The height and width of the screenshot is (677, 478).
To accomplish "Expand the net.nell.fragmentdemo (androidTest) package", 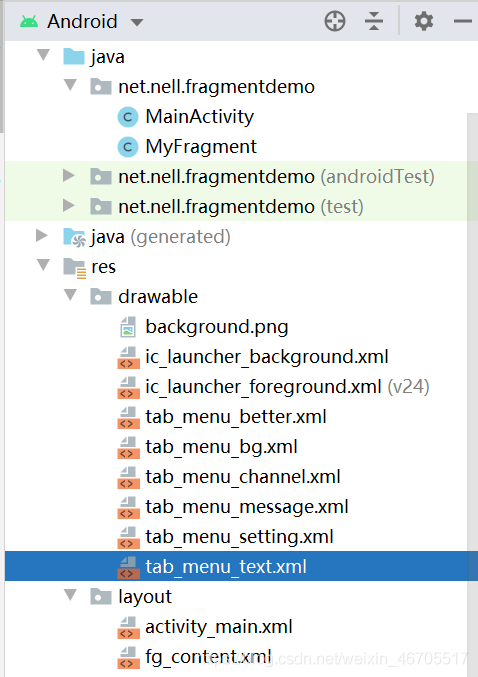I will (69, 175).
